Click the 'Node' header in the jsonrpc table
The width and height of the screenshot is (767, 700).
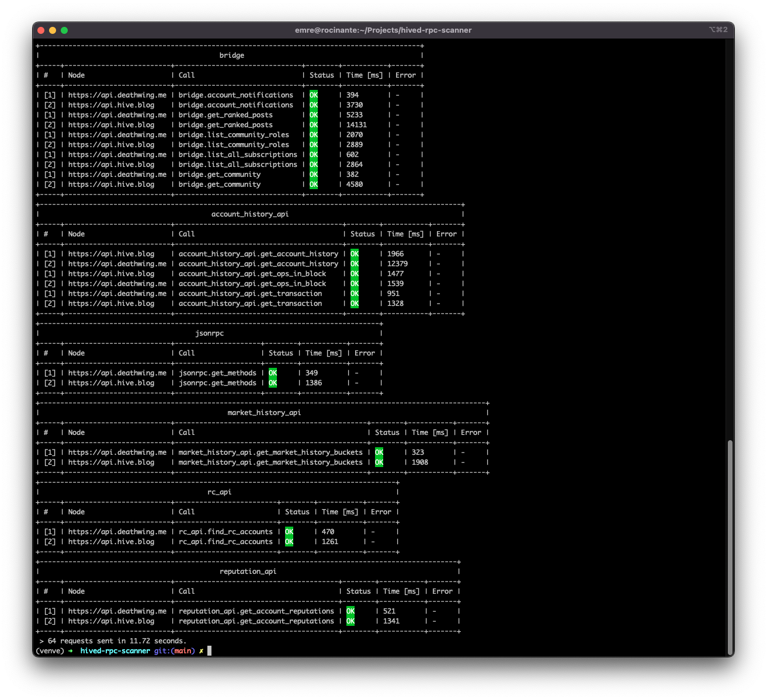[x=77, y=353]
